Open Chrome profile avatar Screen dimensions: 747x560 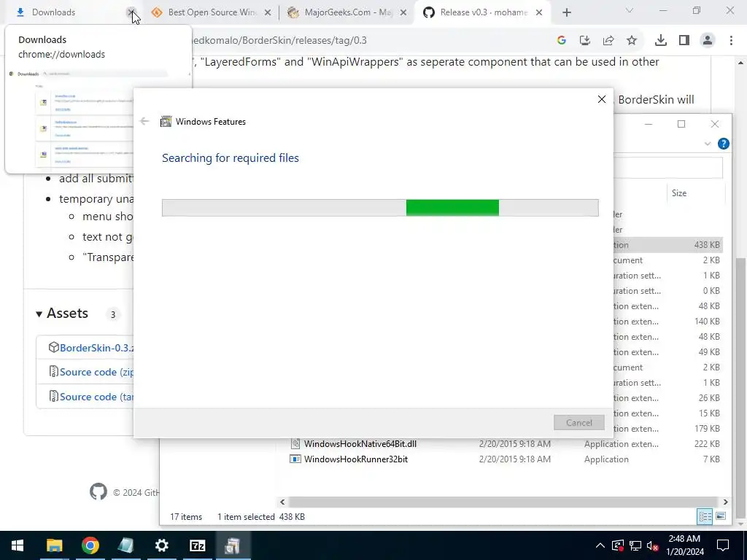click(x=708, y=41)
